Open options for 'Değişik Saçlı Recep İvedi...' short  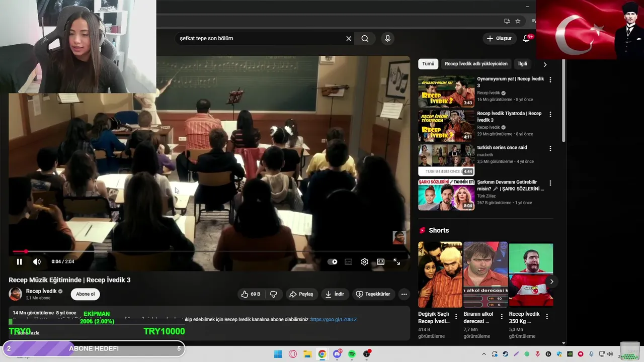(x=456, y=317)
